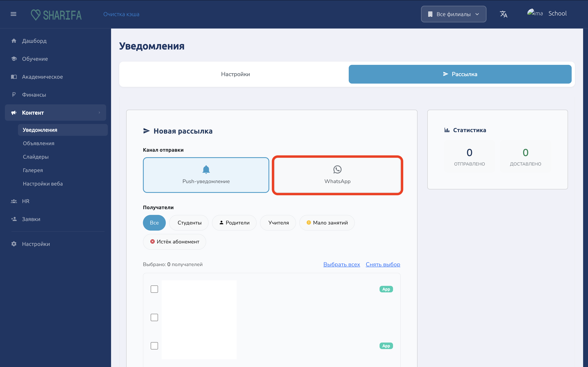588x367 pixels.
Task: Select the Push-уведомление bell icon
Action: [206, 169]
